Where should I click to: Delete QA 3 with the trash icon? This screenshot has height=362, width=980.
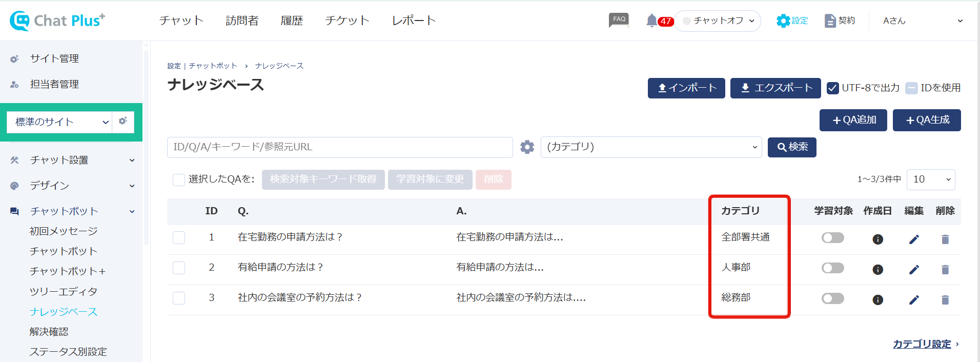coord(945,300)
